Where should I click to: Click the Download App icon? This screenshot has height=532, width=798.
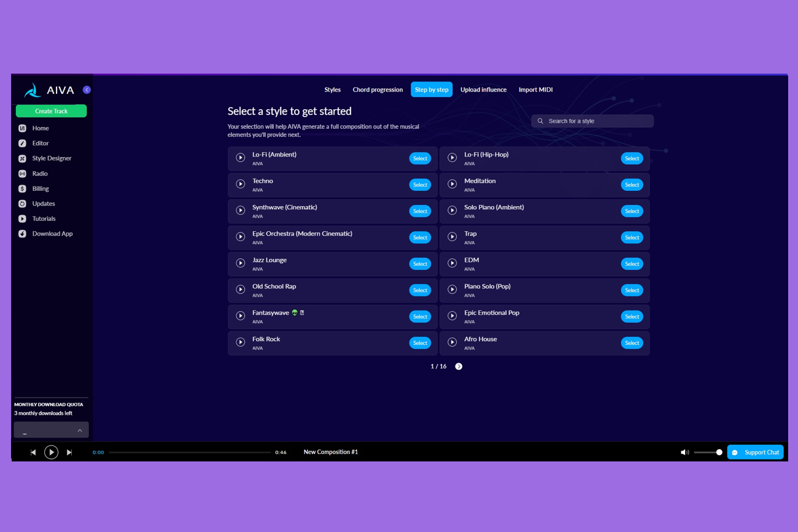pos(22,234)
